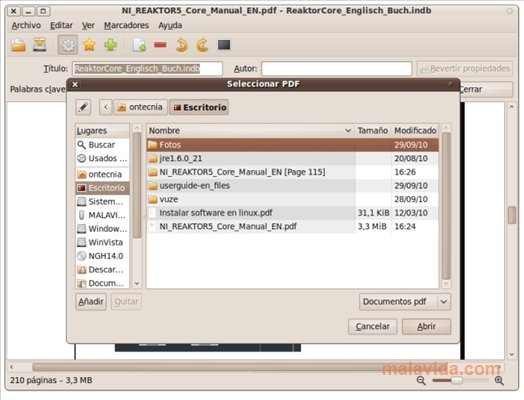This screenshot has width=524, height=400.
Task: Click the red minus remove icon
Action: tap(160, 45)
